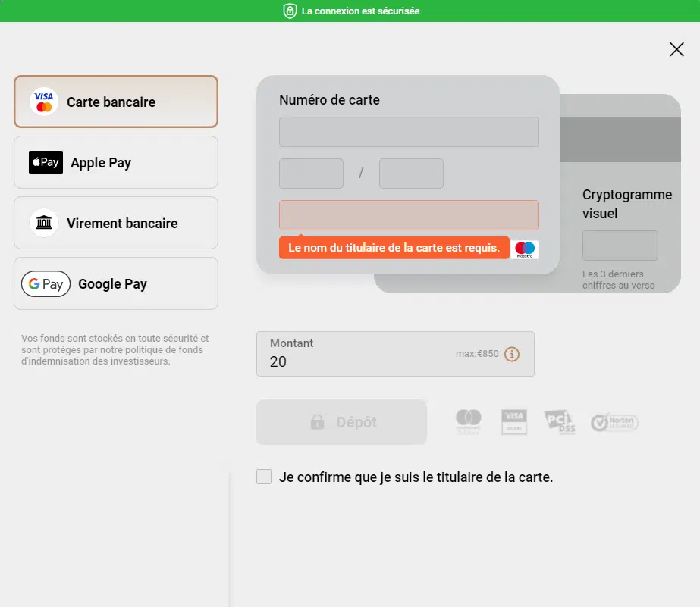
Task: Open the max amount info icon
Action: (x=512, y=354)
